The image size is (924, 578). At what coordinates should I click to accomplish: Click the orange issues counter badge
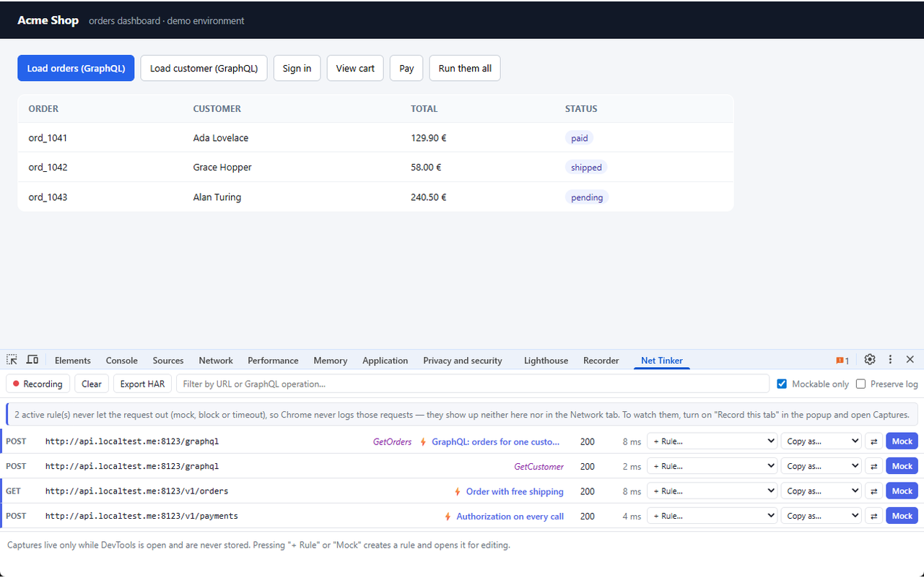pos(842,361)
